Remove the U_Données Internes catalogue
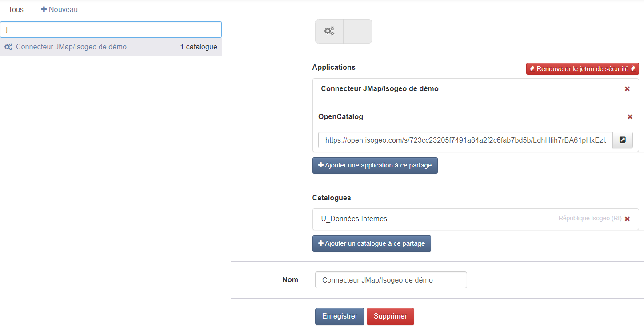This screenshot has height=331, width=644. pyautogui.click(x=627, y=219)
